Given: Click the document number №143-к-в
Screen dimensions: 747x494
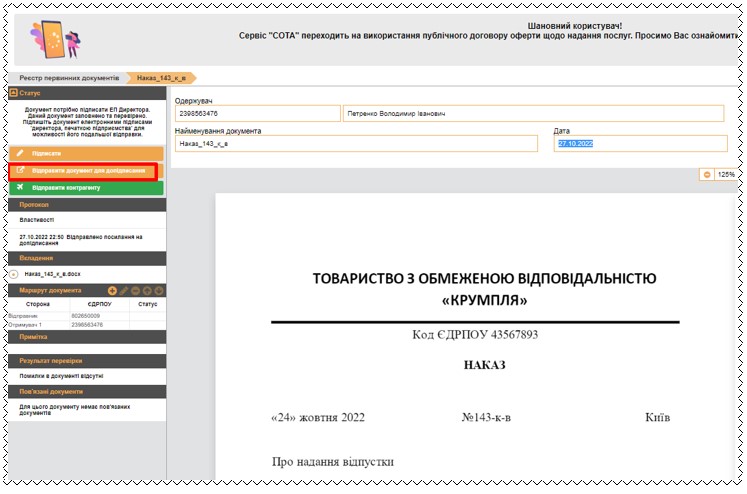Looking at the screenshot, I should tap(486, 418).
